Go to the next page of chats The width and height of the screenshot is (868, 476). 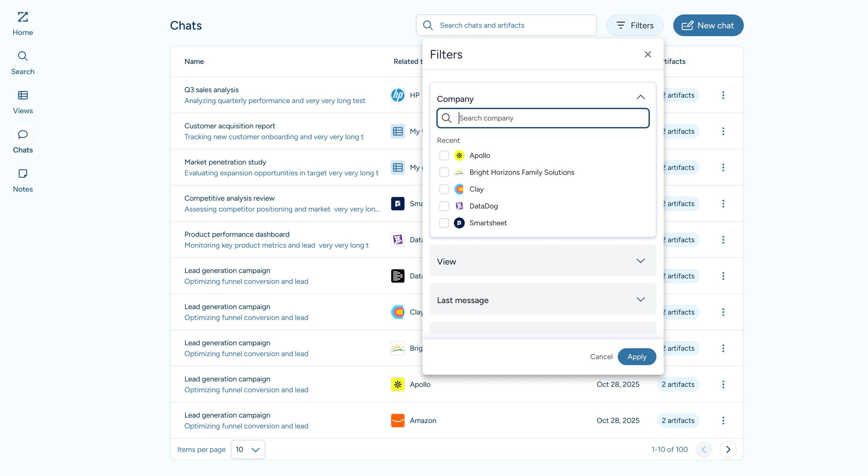(x=728, y=449)
